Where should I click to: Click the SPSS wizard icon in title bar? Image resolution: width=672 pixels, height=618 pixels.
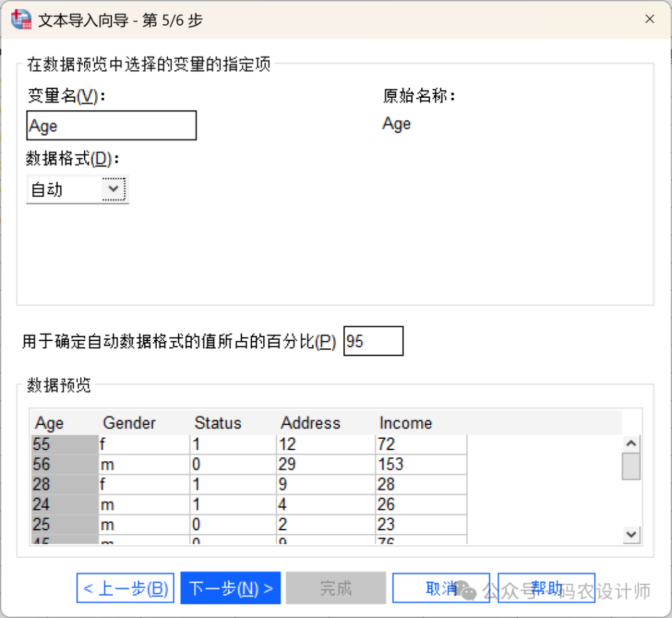click(22, 20)
